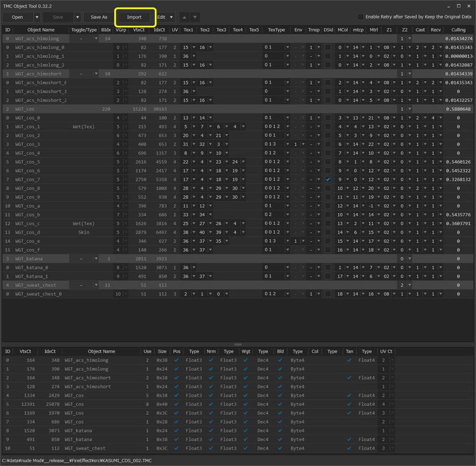Open Tex1 dropdown on the WGT_cos_5 row
Image resolution: width=476 pixels, height=466 pixels.
pyautogui.click(x=194, y=162)
